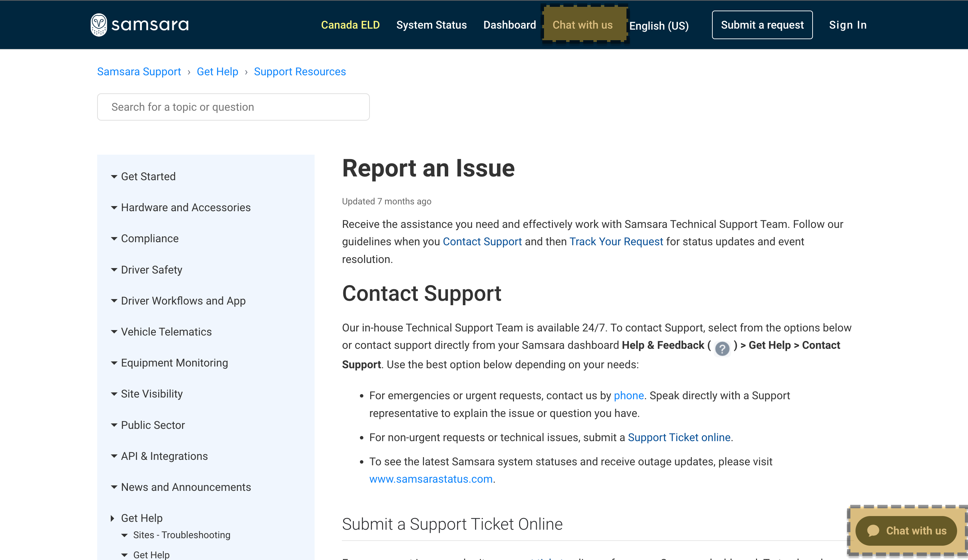Click Submit a Support Ticket Online heading

pyautogui.click(x=452, y=524)
